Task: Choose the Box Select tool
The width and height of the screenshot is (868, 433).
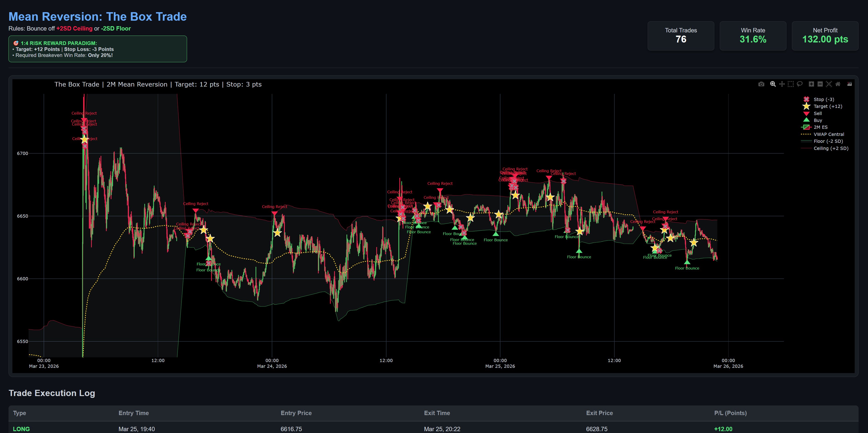Action: [x=791, y=84]
